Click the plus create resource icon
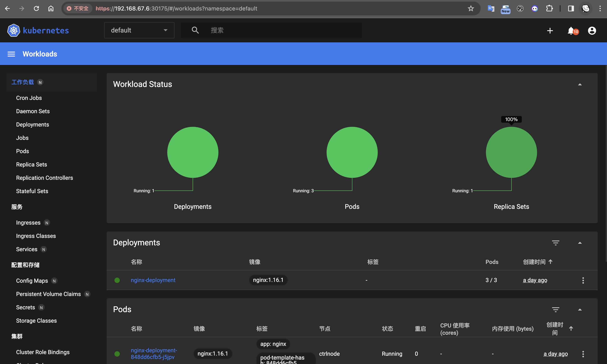 click(x=550, y=31)
